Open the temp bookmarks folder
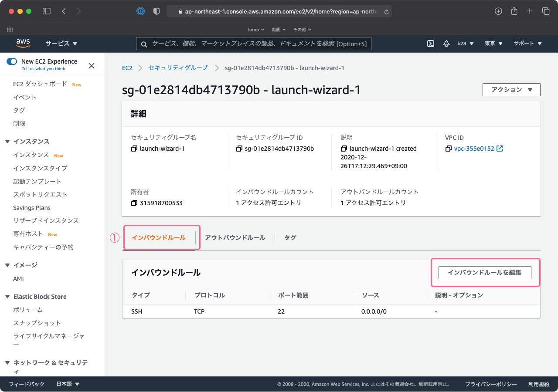 256,30
